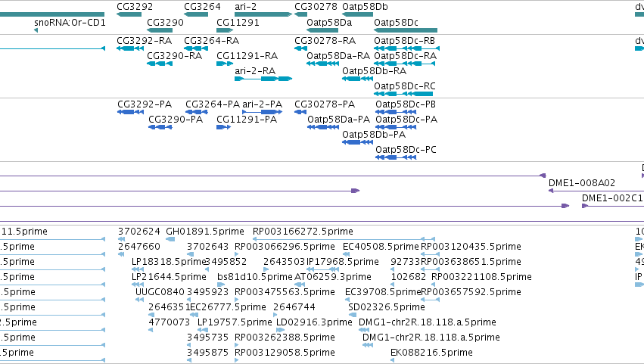Click protein CG3292-PA
The image size is (644, 364).
coord(145,104)
